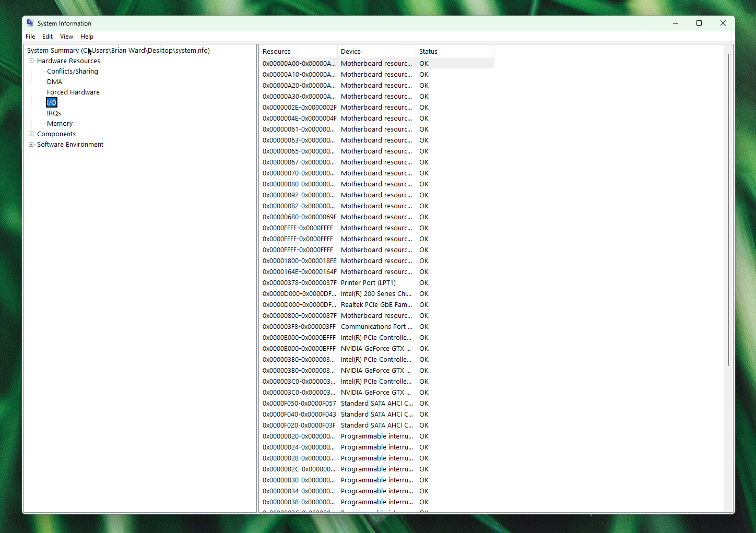Viewport: 756px width, 533px height.
Task: Click the vertical scrollbar in the details pane
Action: pos(728,209)
